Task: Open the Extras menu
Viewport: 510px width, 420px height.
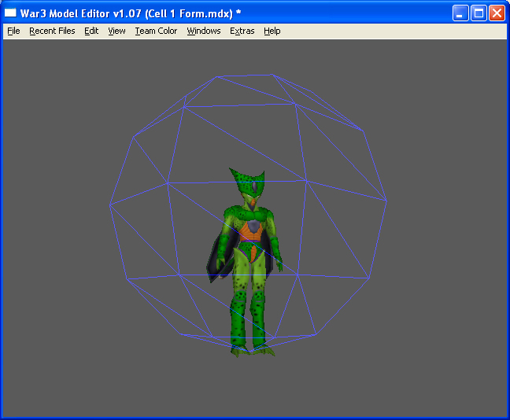Action: pyautogui.click(x=242, y=31)
